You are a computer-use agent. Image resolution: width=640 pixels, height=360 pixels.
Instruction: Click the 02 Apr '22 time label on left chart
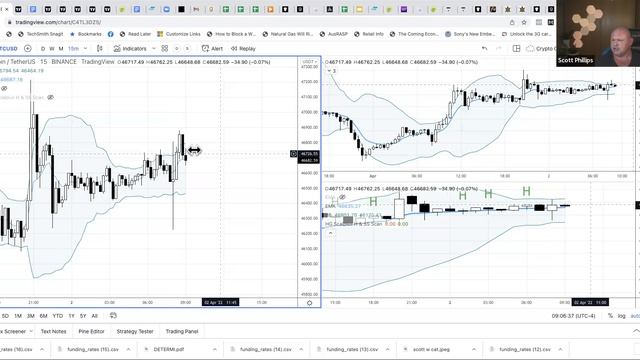pyautogui.click(x=221, y=302)
